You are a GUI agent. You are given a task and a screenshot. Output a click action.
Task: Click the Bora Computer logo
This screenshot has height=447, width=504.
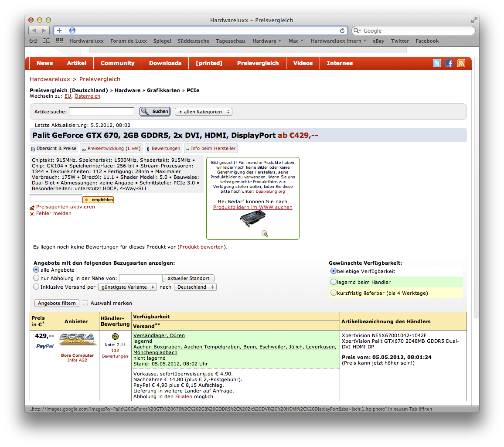pyautogui.click(x=78, y=339)
